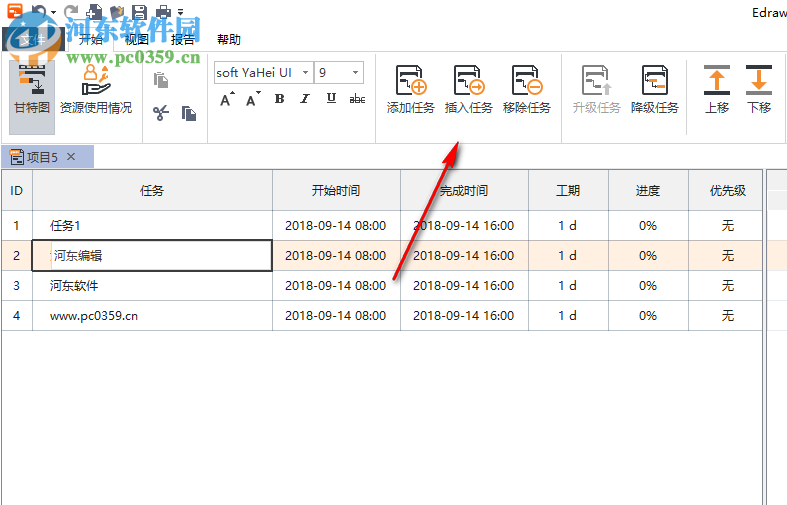This screenshot has height=505, width=787.
Task: Click finish time of www.pc0359.cn row
Action: click(x=464, y=316)
